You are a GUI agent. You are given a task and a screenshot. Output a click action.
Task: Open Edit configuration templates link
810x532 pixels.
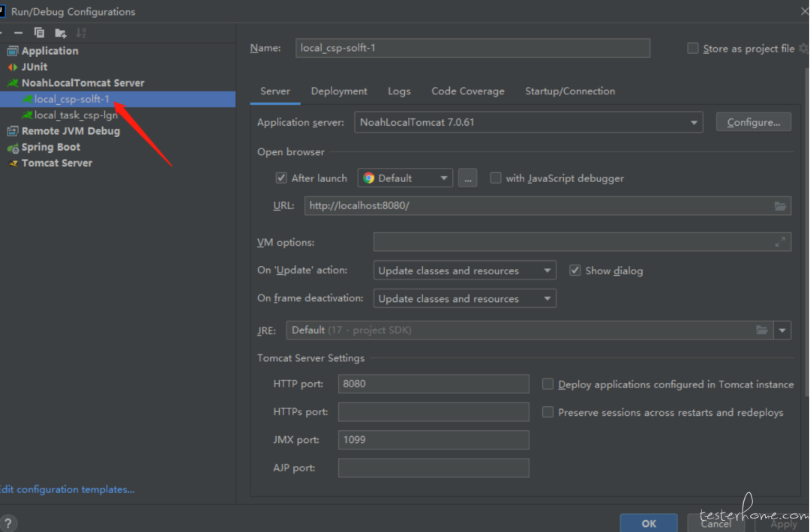tap(67, 489)
